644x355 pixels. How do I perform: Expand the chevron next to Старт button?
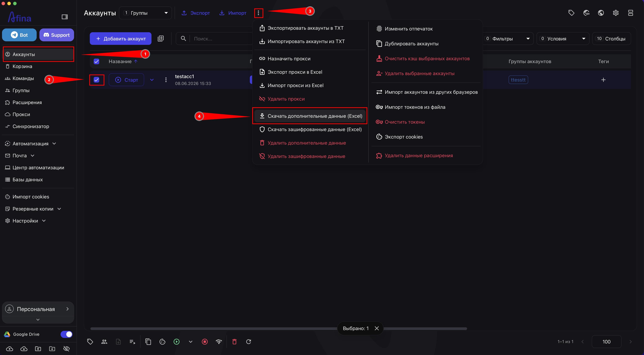point(152,80)
